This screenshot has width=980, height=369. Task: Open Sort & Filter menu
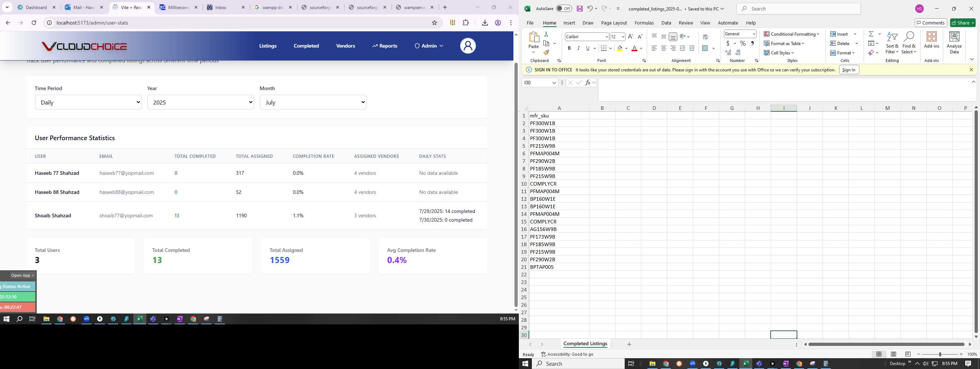(892, 43)
